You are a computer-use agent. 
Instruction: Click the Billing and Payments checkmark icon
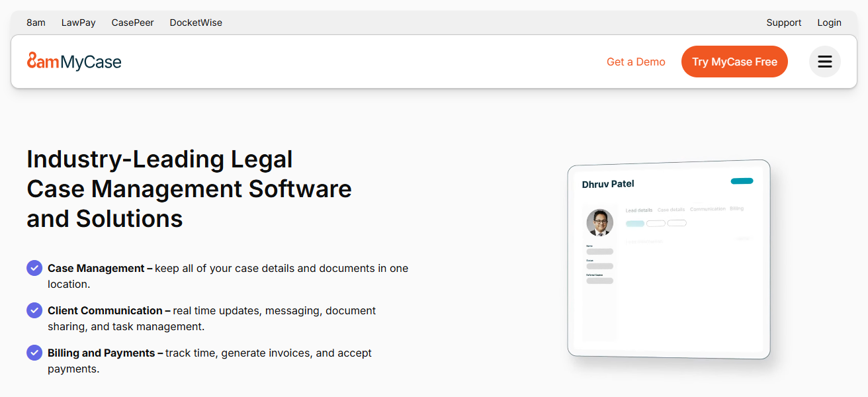click(34, 353)
